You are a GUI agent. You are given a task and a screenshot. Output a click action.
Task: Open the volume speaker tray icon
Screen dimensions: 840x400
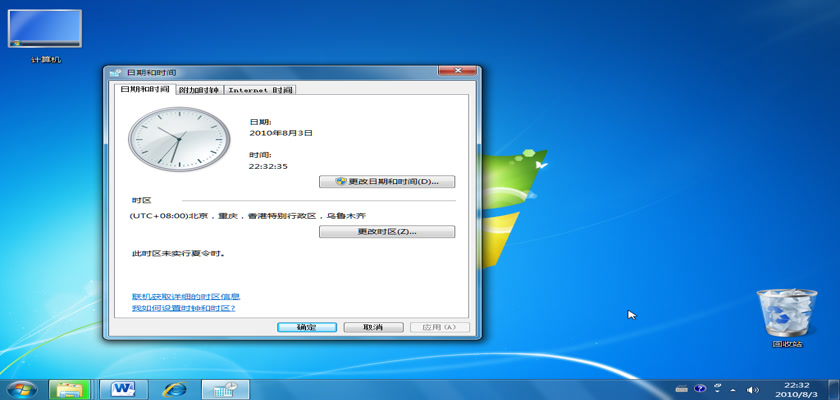pos(752,388)
